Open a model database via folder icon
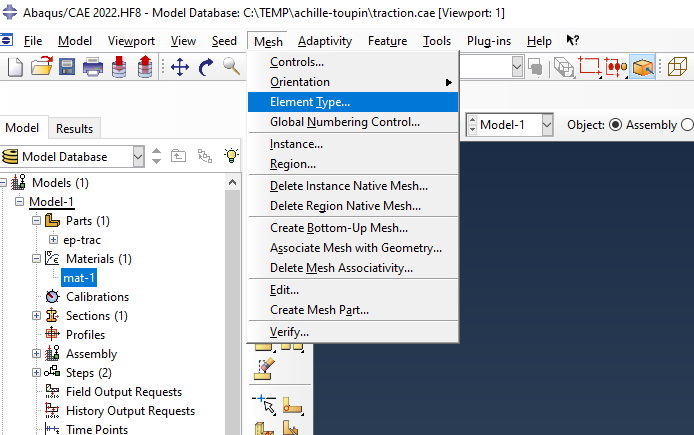Image resolution: width=694 pixels, height=435 pixels. tap(41, 67)
